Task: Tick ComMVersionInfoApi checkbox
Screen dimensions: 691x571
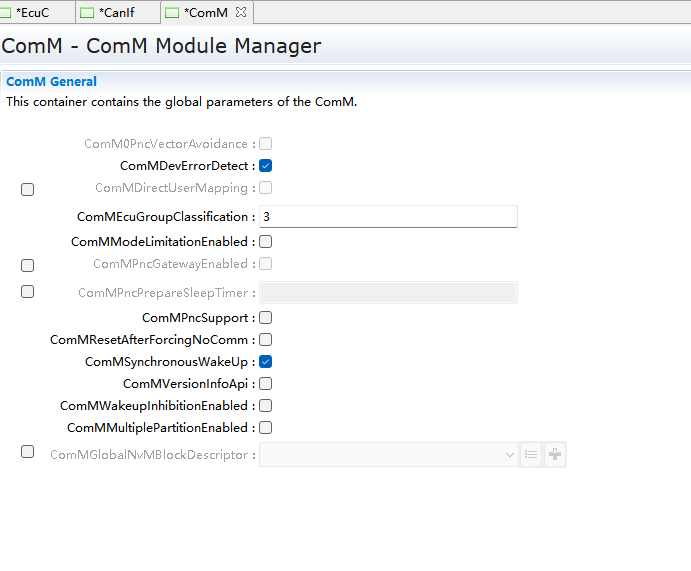Action: click(x=266, y=384)
